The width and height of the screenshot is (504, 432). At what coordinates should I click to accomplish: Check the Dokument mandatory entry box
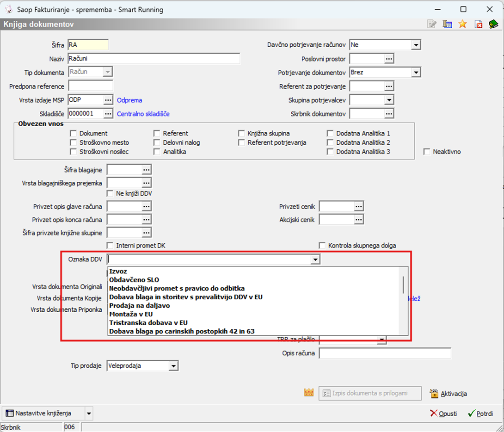73,133
